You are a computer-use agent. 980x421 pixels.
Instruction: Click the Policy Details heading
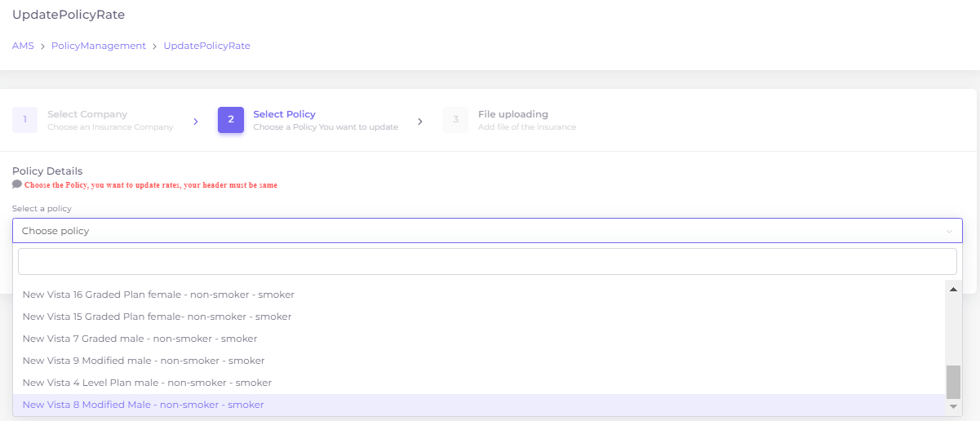tap(47, 171)
